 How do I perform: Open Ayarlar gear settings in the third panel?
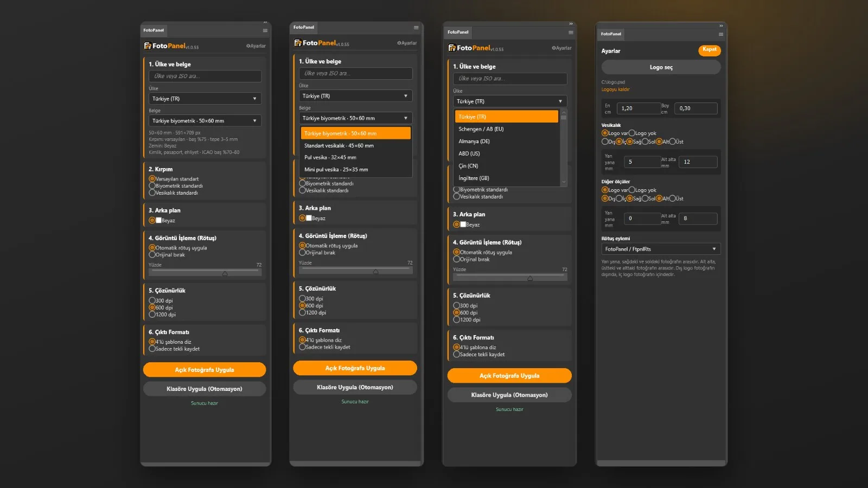point(561,48)
